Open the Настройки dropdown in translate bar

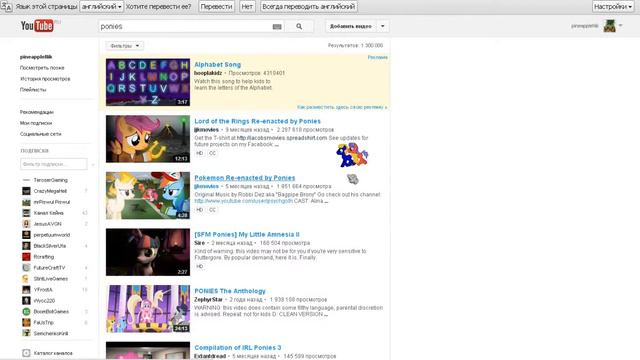(x=613, y=7)
